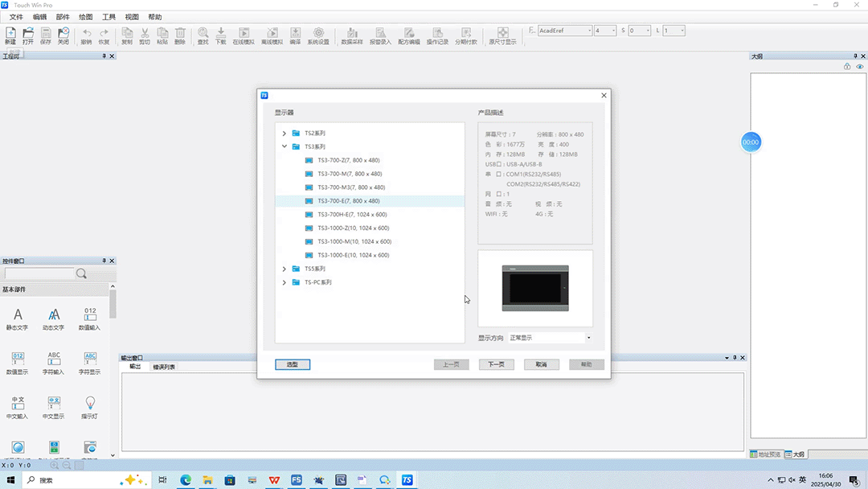This screenshot has width=868, height=489.
Task: Switch to the 错误列表 error list tab
Action: (164, 368)
